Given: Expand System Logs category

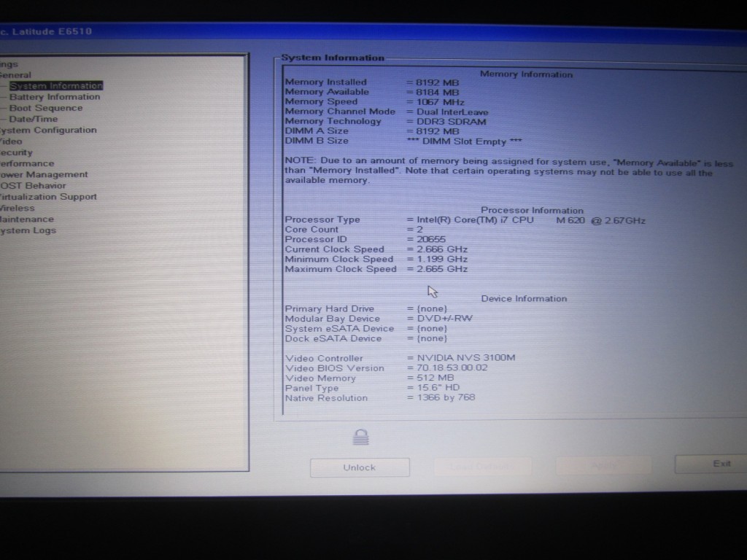Looking at the screenshot, I should pyautogui.click(x=28, y=230).
